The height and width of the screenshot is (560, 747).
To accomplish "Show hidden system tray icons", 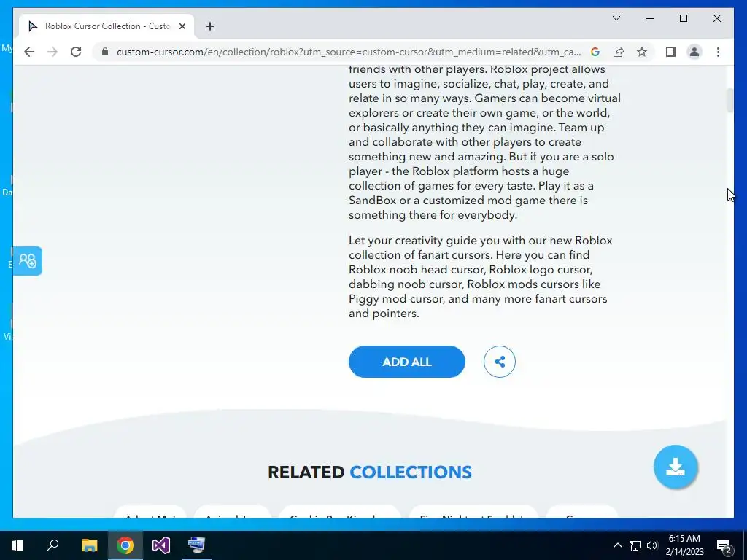I will click(617, 545).
